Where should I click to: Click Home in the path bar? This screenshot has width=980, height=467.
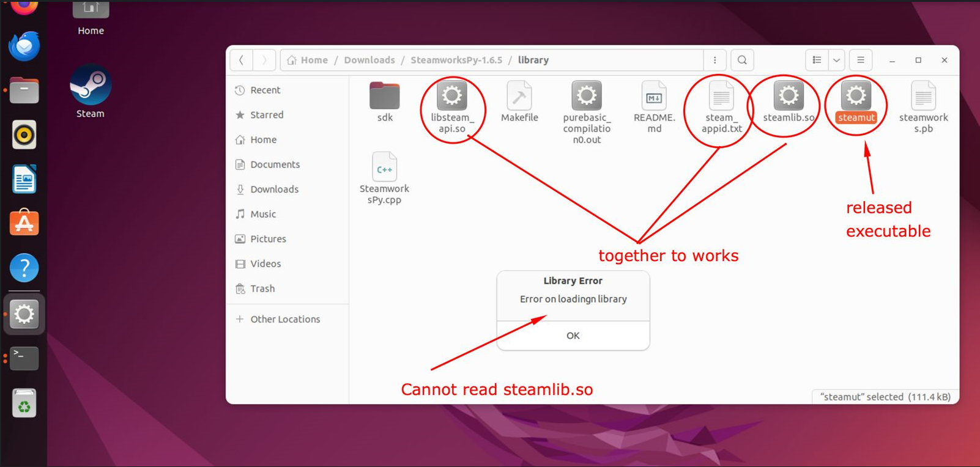tap(308, 60)
